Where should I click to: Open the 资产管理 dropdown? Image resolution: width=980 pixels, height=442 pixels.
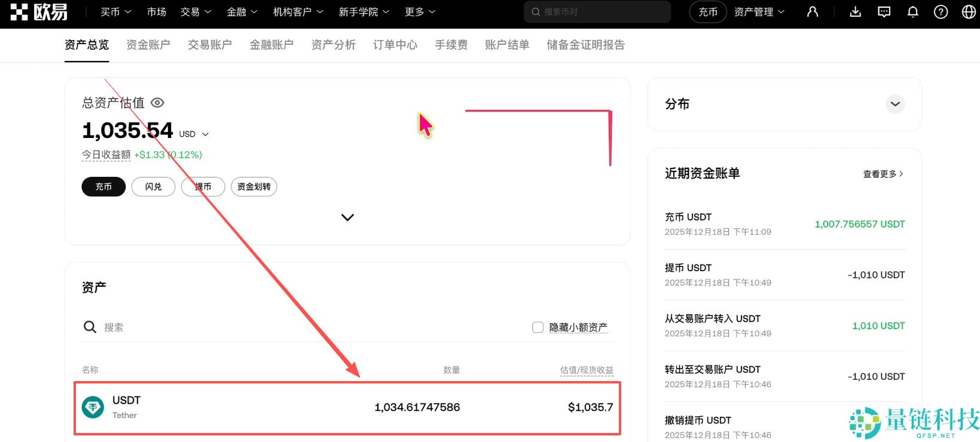pos(759,12)
